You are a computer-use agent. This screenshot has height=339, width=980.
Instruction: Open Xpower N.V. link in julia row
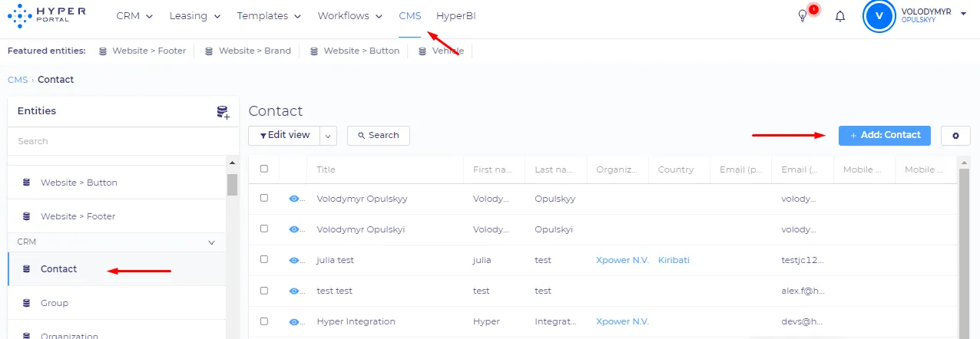pos(623,260)
